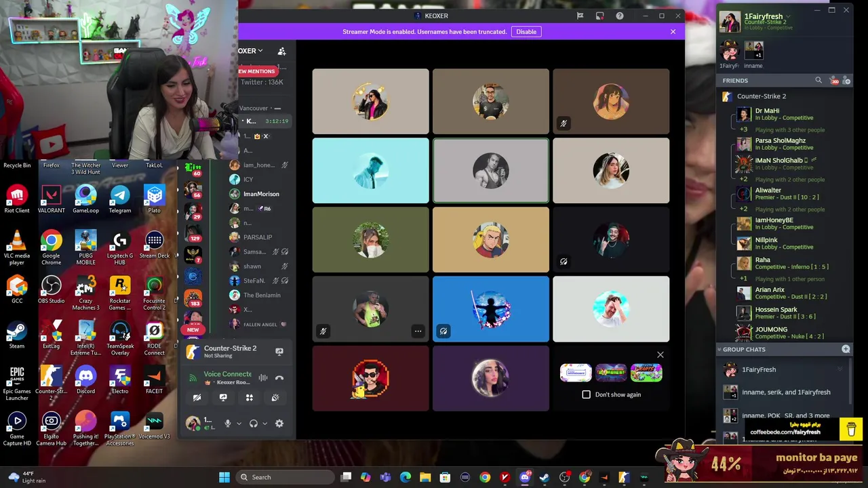Click the inname lobby group avatar in Steam
Screen dimensions: 868x488
click(x=754, y=50)
